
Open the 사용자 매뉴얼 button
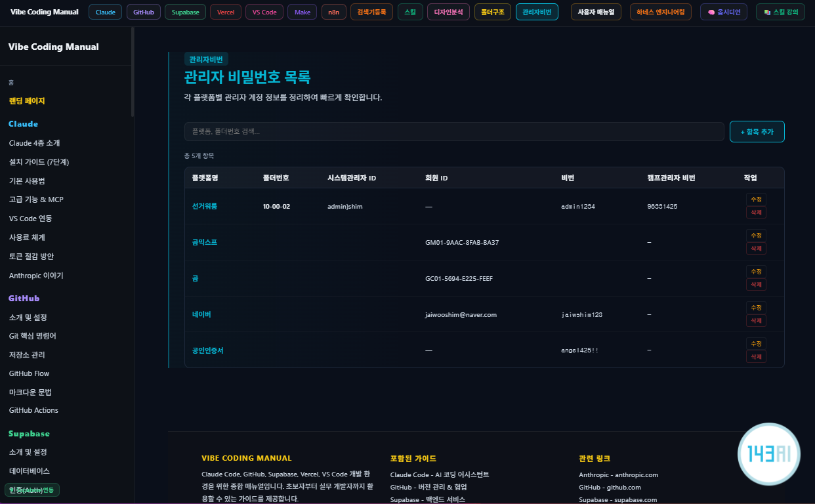596,12
